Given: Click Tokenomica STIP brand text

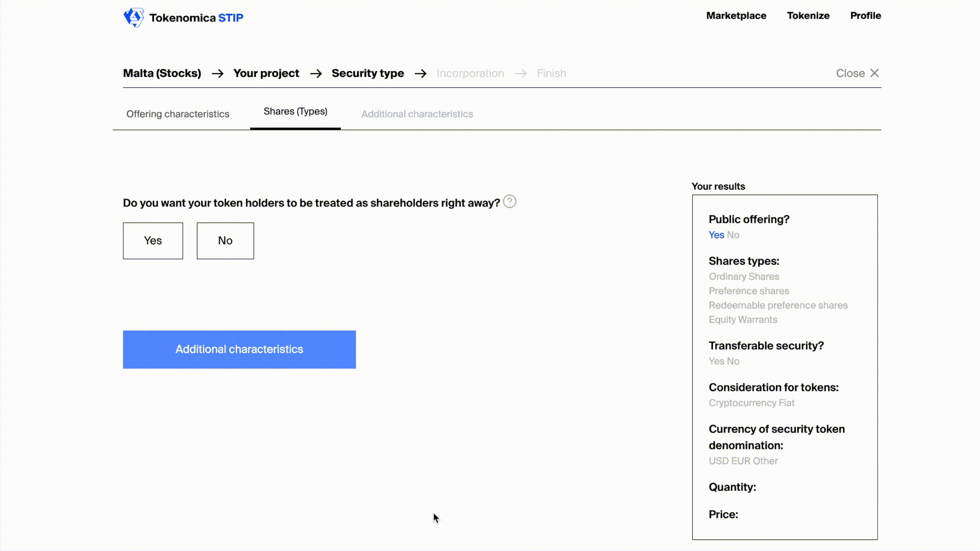Looking at the screenshot, I should [x=196, y=18].
